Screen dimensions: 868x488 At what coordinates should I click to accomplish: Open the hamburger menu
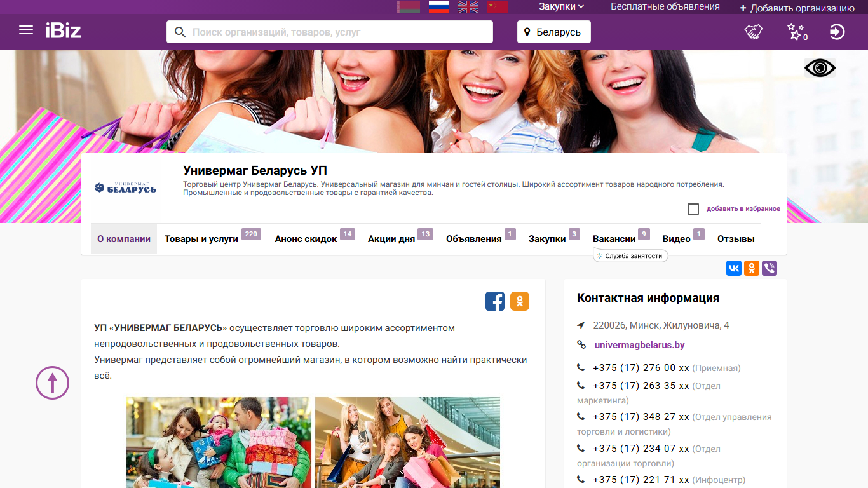point(26,30)
